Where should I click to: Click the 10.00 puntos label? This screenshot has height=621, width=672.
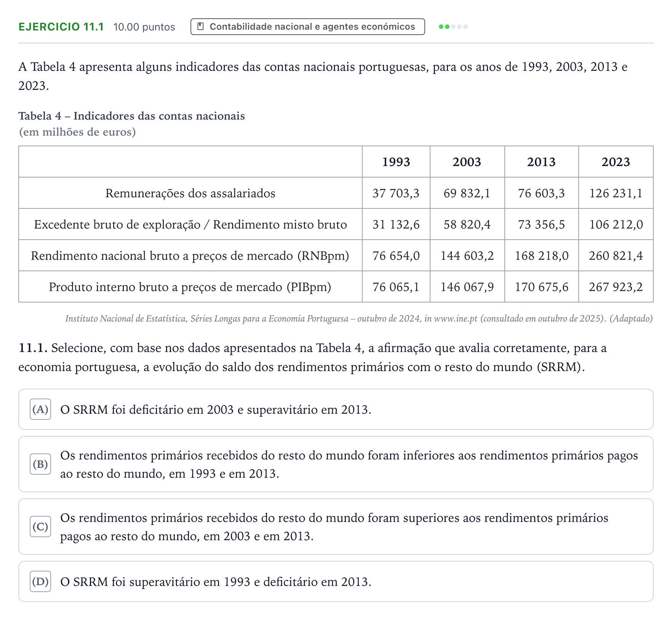pyautogui.click(x=144, y=27)
